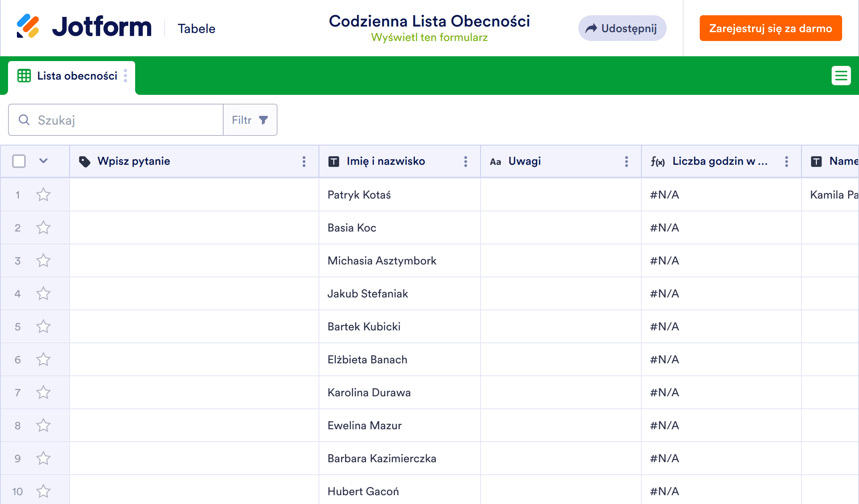
Task: Open the Wyświetl ten formularz link
Action: point(429,37)
